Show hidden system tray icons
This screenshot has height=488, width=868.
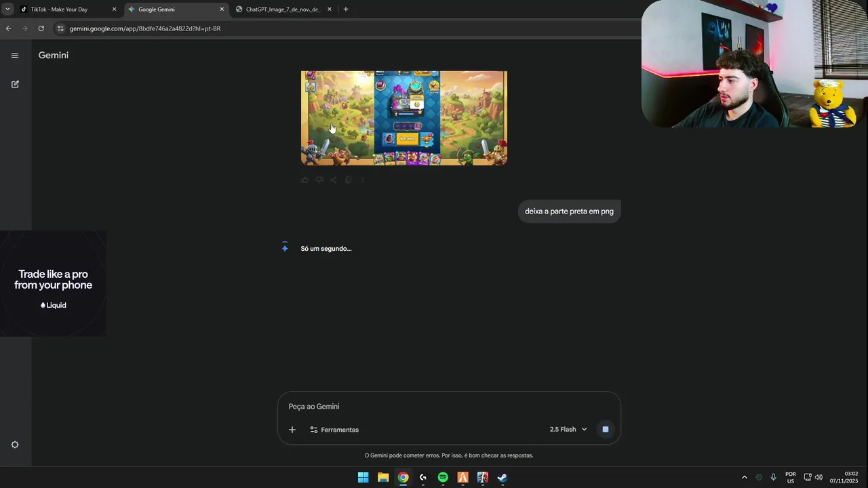point(744,477)
